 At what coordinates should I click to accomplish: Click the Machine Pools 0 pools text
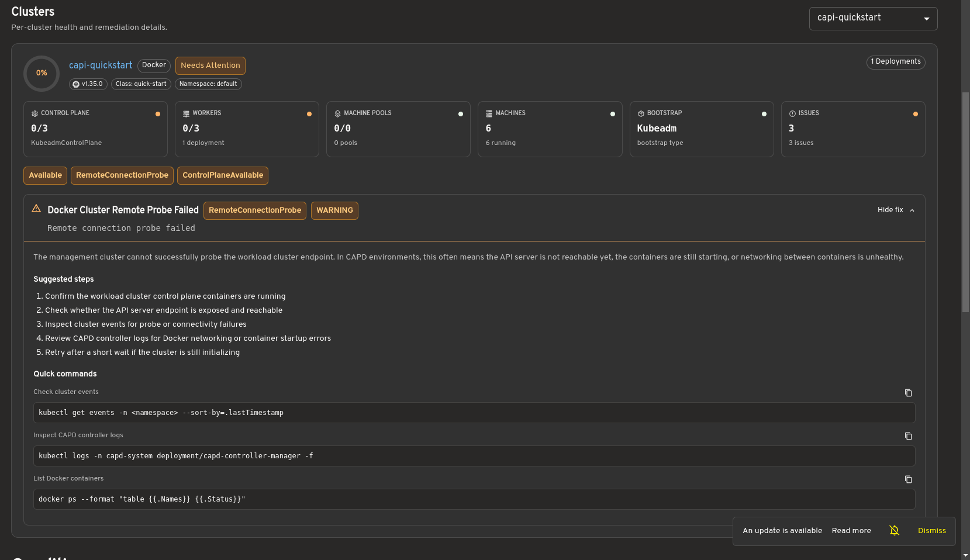pyautogui.click(x=346, y=143)
